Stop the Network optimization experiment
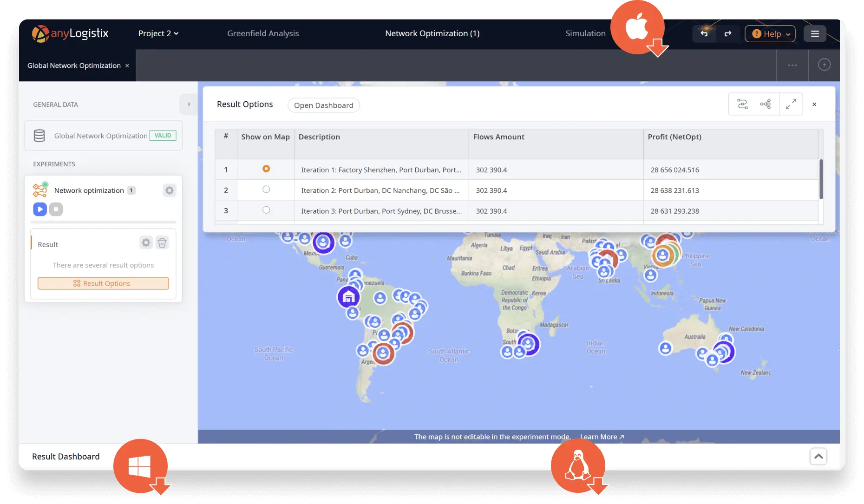Image resolution: width=864 pixels, height=504 pixels. point(56,209)
